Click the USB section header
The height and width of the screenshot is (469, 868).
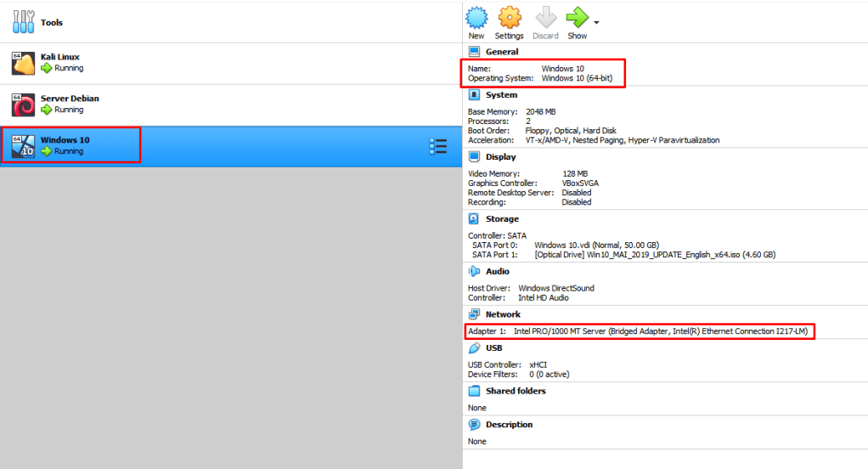click(x=493, y=348)
